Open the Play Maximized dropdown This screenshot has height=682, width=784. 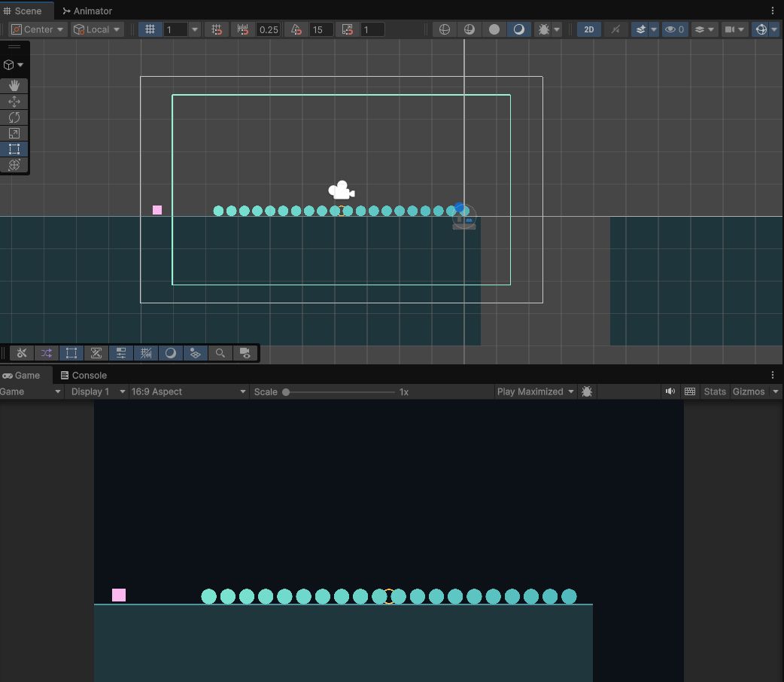coord(536,391)
